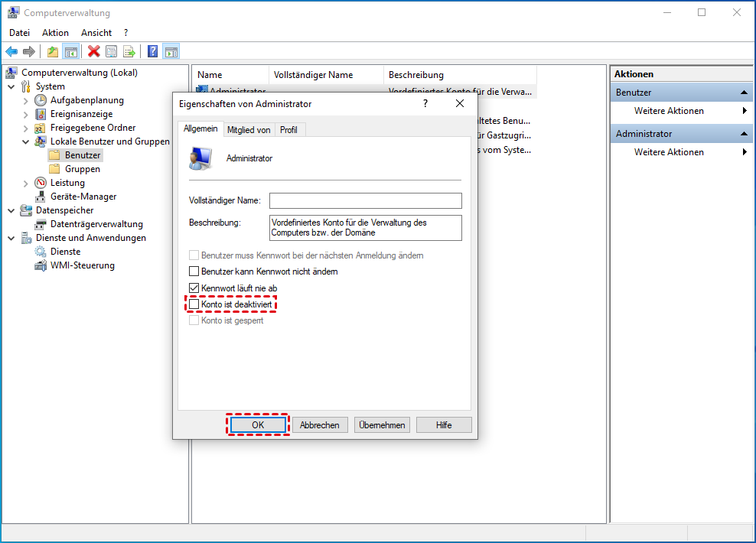756x543 pixels.
Task: Click the Administrator user icon in dialog
Action: pos(200,158)
